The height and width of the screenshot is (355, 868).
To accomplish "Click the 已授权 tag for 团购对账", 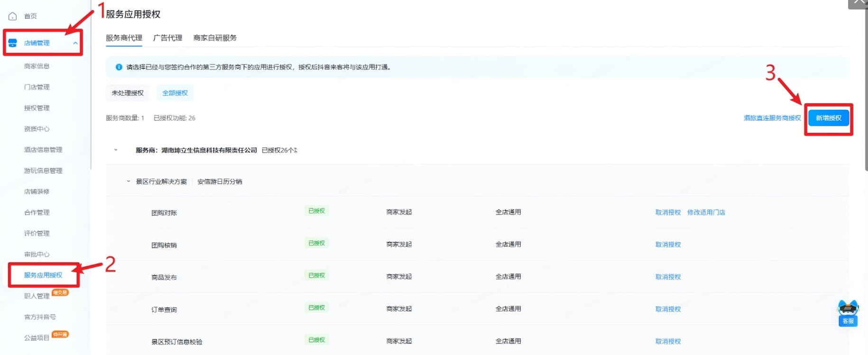I will click(x=316, y=211).
